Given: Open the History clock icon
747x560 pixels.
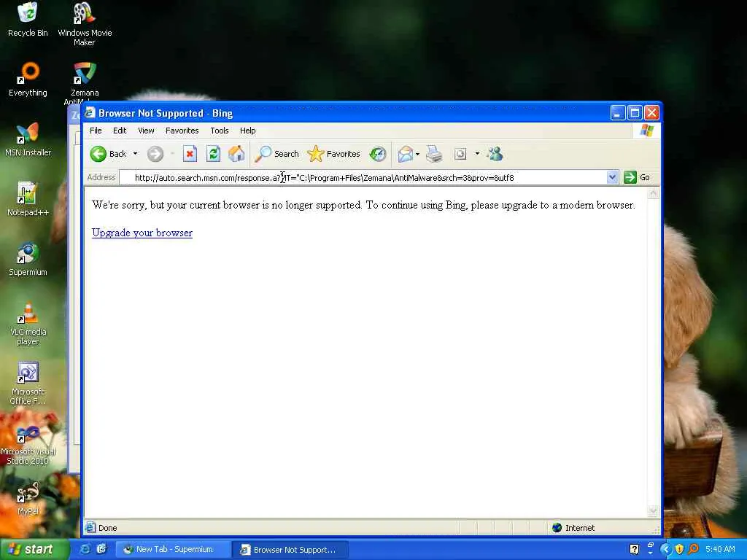Looking at the screenshot, I should click(x=378, y=154).
